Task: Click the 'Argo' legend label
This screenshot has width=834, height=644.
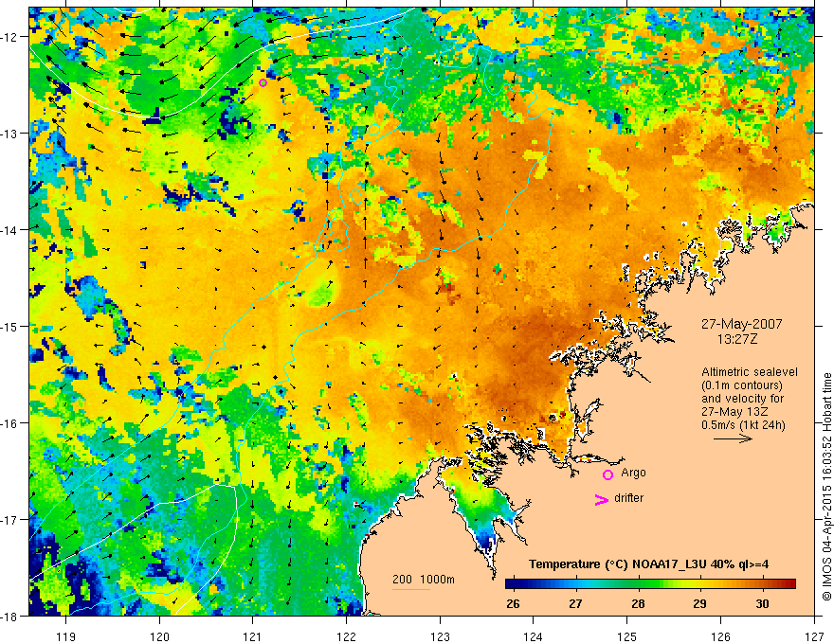Action: 633,473
